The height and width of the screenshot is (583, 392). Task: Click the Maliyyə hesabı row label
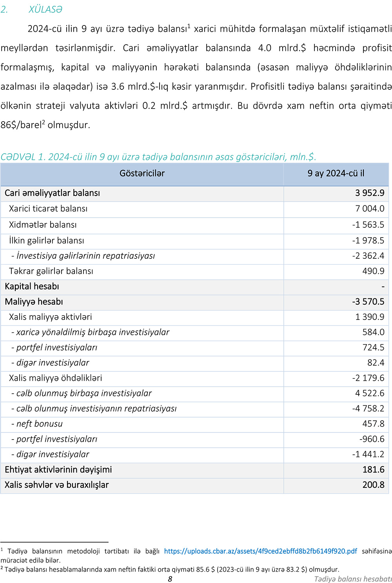[x=34, y=301]
